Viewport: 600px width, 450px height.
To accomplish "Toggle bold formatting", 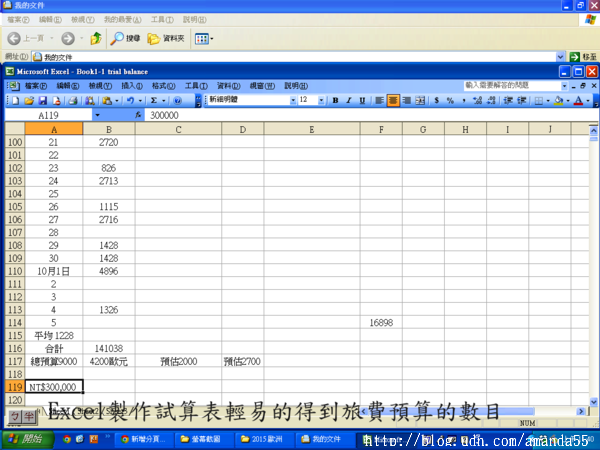I will 335,101.
